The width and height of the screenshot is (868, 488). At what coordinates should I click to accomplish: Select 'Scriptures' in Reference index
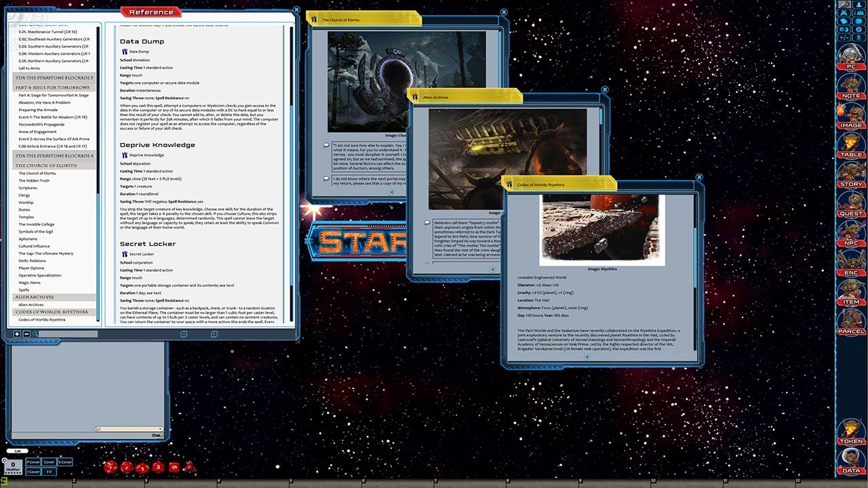tap(28, 188)
